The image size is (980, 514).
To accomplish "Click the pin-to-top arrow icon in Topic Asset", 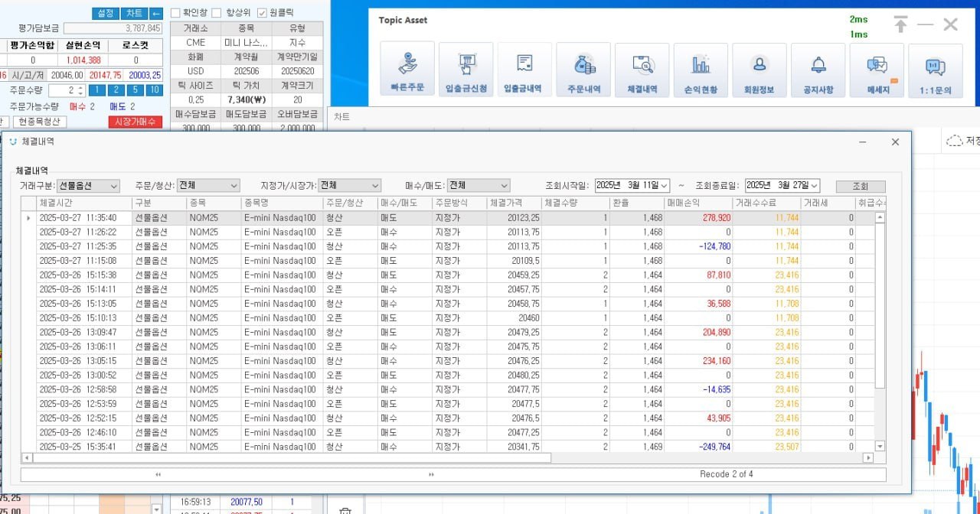I will (900, 24).
